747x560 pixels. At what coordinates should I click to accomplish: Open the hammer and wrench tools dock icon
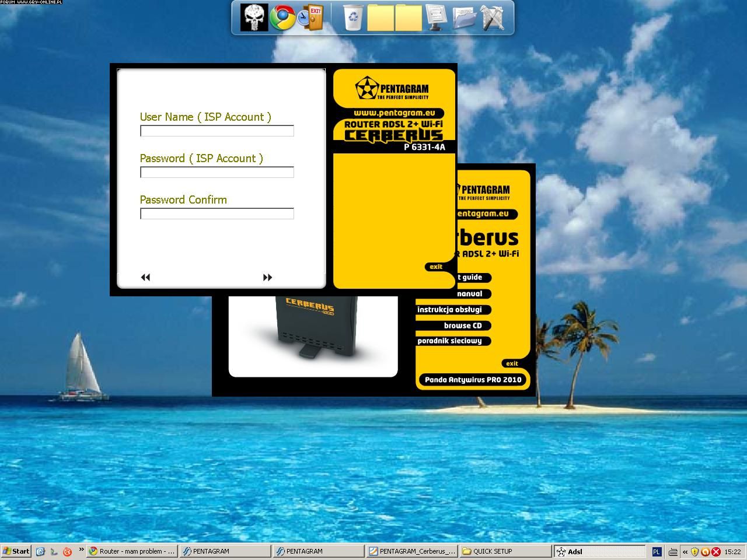[x=491, y=17]
